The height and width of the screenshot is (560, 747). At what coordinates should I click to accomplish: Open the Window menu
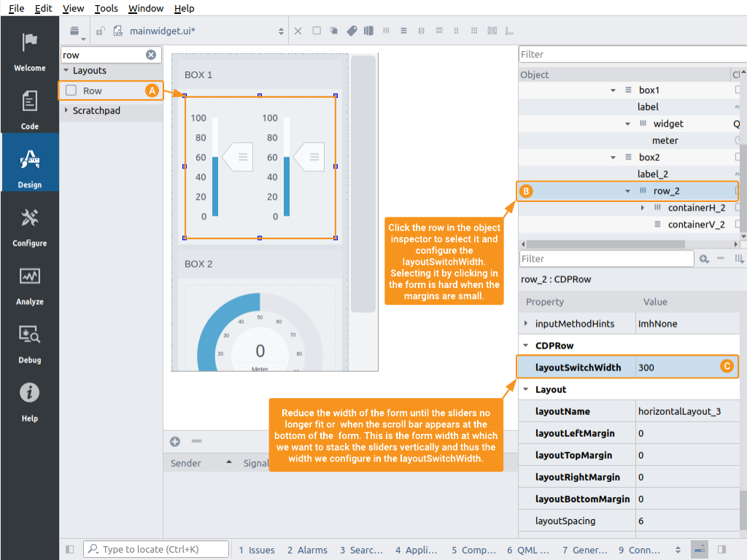[146, 8]
